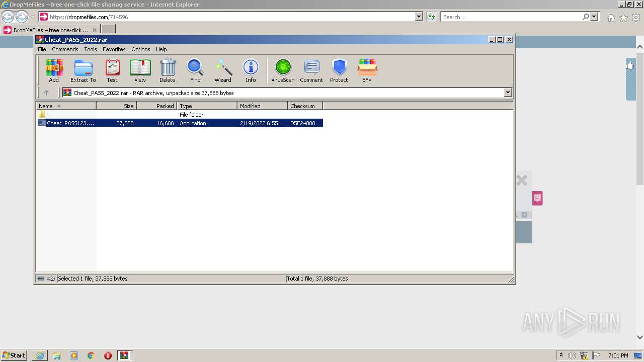
Task: Show hidden system tray icons arrow
Action: click(x=561, y=355)
